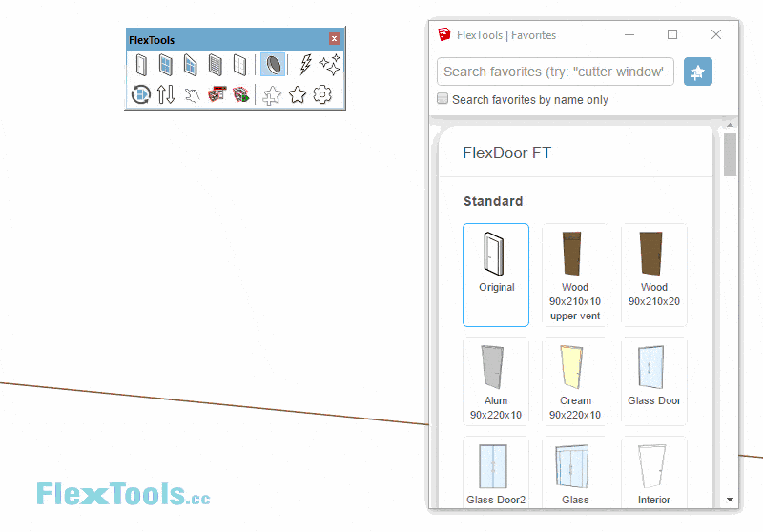Click the lightning bolt tool icon
The height and width of the screenshot is (532, 763).
pyautogui.click(x=305, y=65)
